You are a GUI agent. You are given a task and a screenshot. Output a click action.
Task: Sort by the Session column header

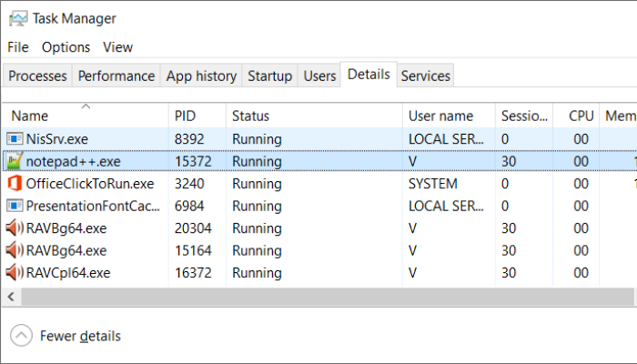point(524,116)
